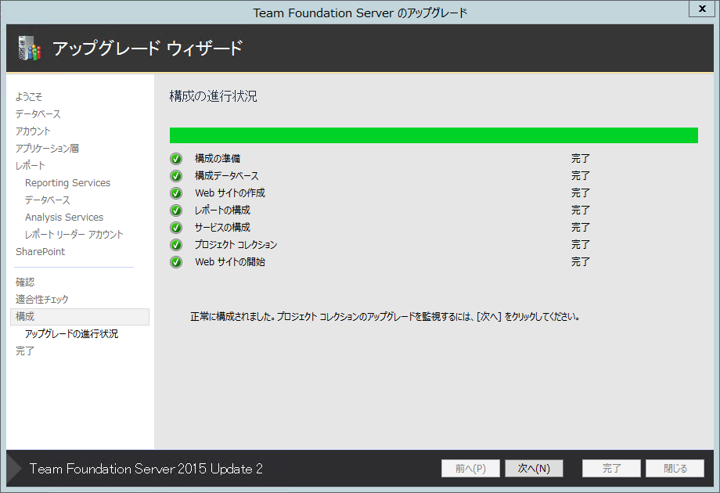720x493 pixels.
Task: Click the レポートの構成 task label
Action: pos(222,210)
